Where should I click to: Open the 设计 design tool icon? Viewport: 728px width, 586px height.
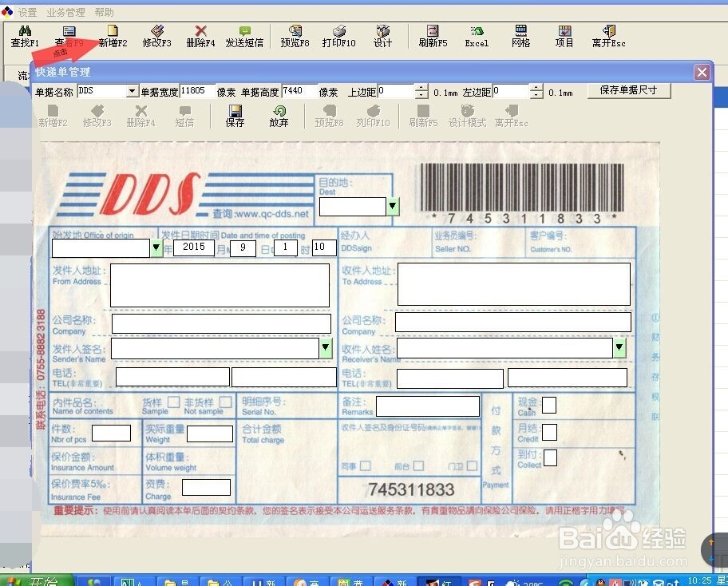click(x=382, y=31)
